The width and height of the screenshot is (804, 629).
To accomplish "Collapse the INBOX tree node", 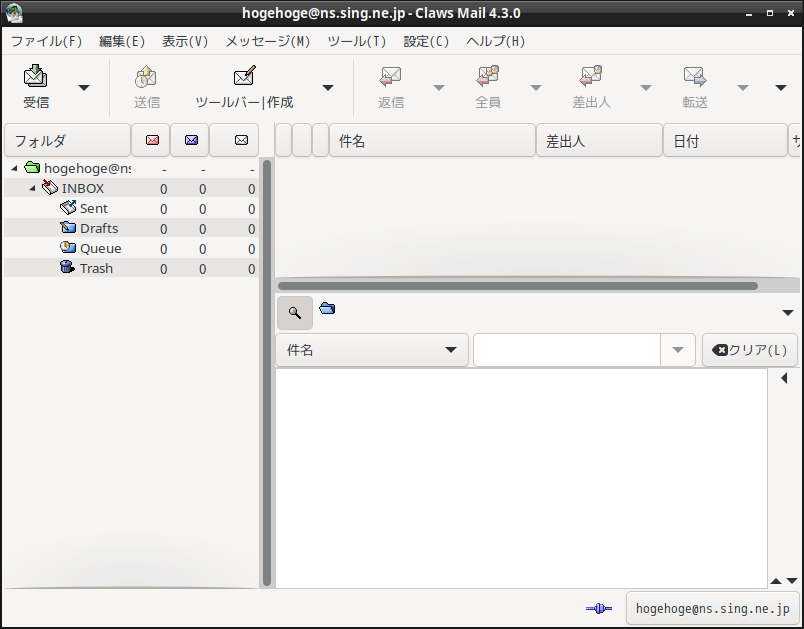I will (32, 188).
